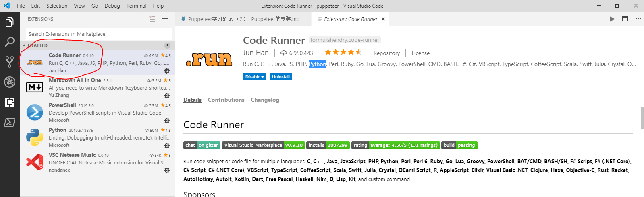Viewport: 644px width, 197px height.
Task: Open the File menu
Action: click(21, 6)
